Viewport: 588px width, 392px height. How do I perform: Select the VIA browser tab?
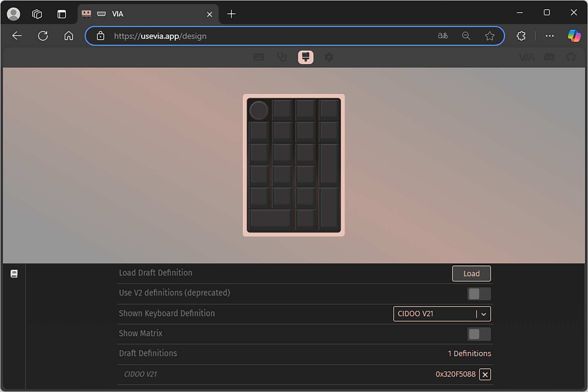[147, 14]
